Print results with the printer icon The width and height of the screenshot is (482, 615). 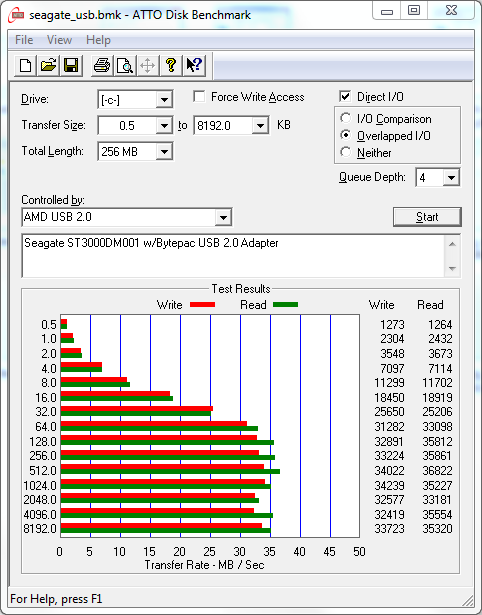pyautogui.click(x=102, y=65)
